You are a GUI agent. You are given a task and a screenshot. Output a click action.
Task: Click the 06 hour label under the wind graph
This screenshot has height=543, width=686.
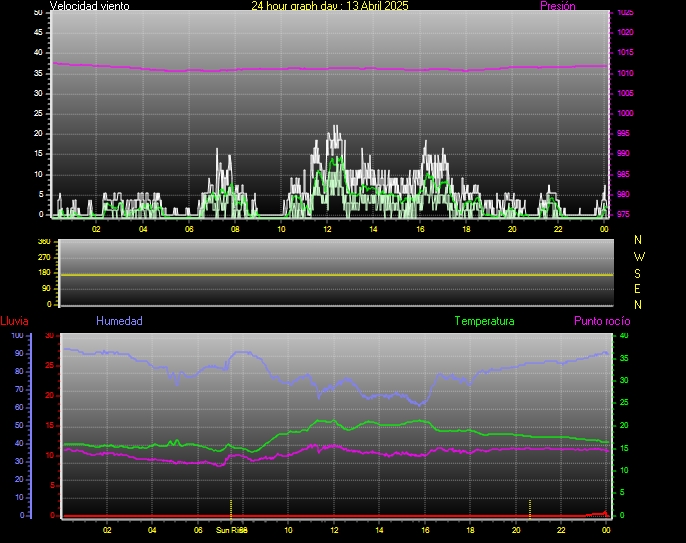click(x=189, y=229)
